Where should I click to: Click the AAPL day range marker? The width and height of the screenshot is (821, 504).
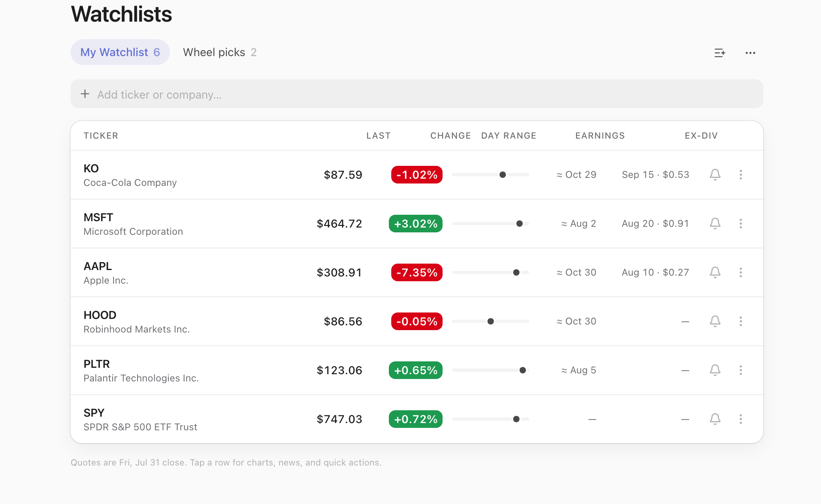point(516,272)
